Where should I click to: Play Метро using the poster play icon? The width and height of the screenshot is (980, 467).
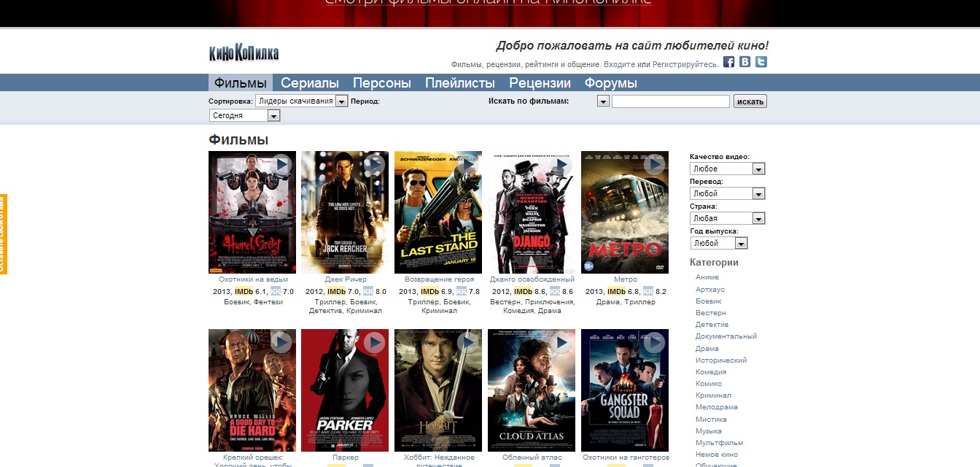(654, 165)
